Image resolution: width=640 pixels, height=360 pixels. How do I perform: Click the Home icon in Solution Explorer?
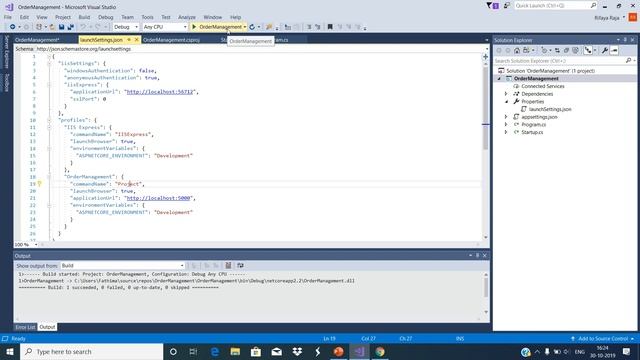(x=517, y=50)
